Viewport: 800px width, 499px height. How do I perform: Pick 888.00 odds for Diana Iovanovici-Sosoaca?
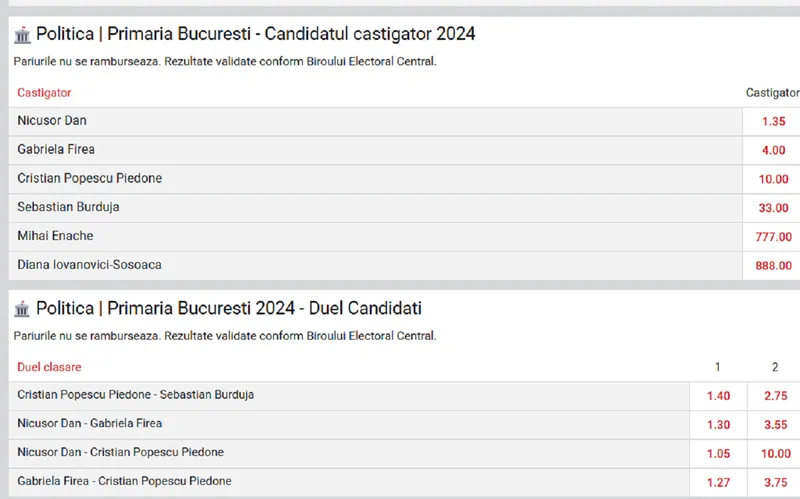pyautogui.click(x=771, y=266)
